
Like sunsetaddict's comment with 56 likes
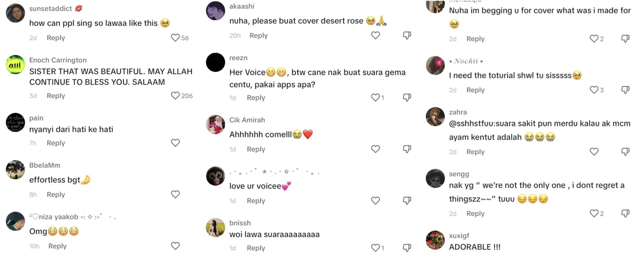click(175, 38)
